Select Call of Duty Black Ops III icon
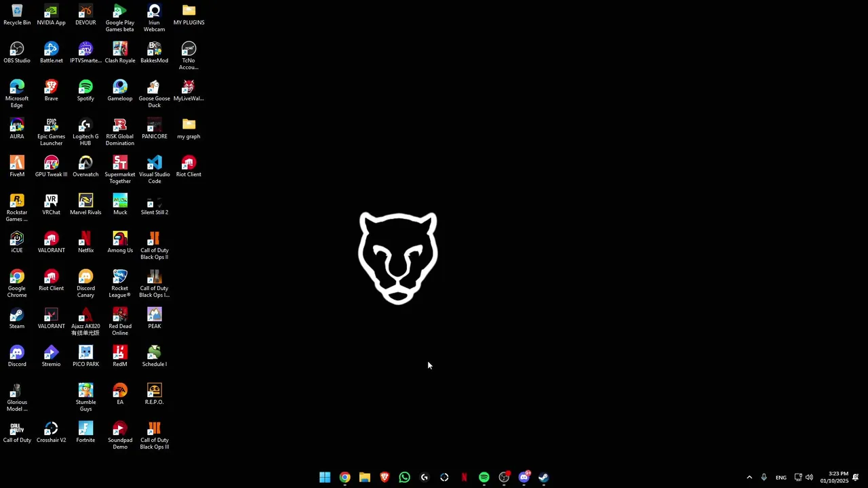This screenshot has height=488, width=868. 154,436
